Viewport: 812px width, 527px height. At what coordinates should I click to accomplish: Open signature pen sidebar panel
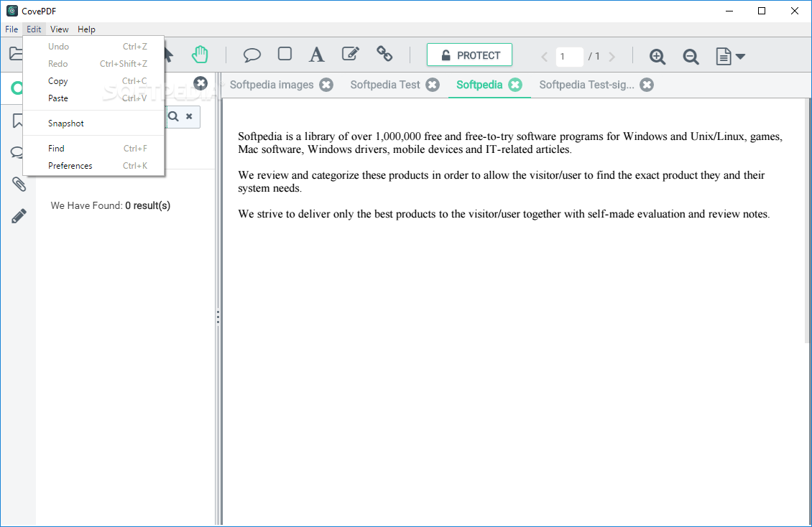19,215
